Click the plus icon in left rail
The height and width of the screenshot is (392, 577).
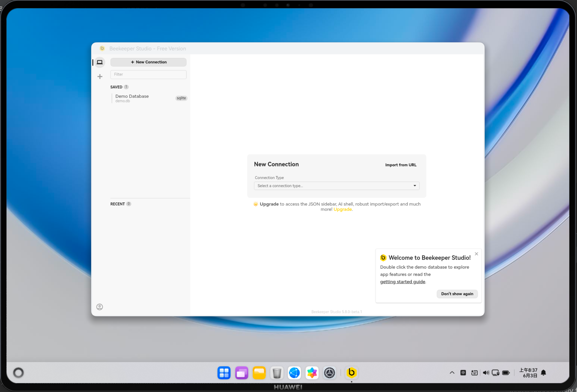tap(100, 76)
